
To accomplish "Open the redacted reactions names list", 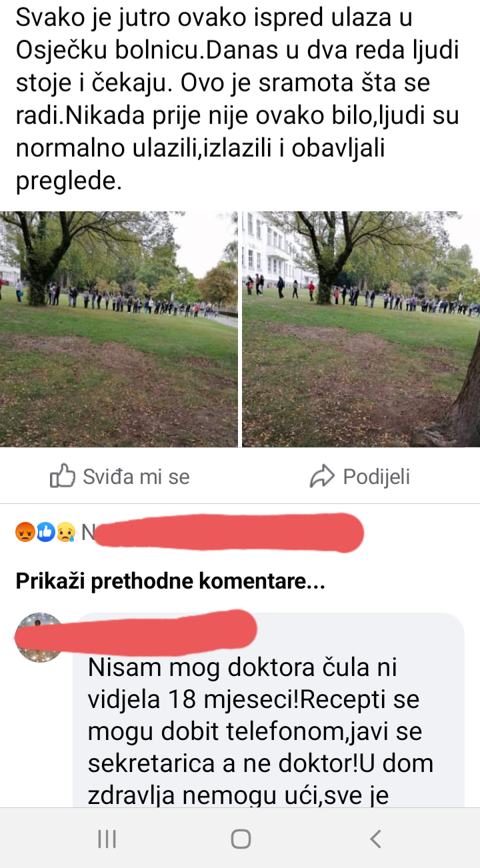I will (223, 532).
